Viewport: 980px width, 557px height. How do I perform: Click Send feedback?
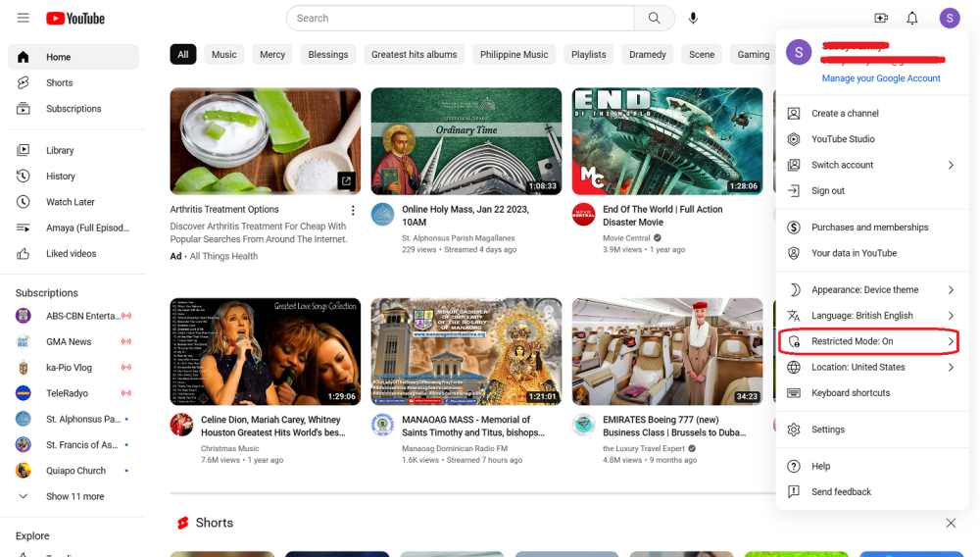tap(872, 492)
